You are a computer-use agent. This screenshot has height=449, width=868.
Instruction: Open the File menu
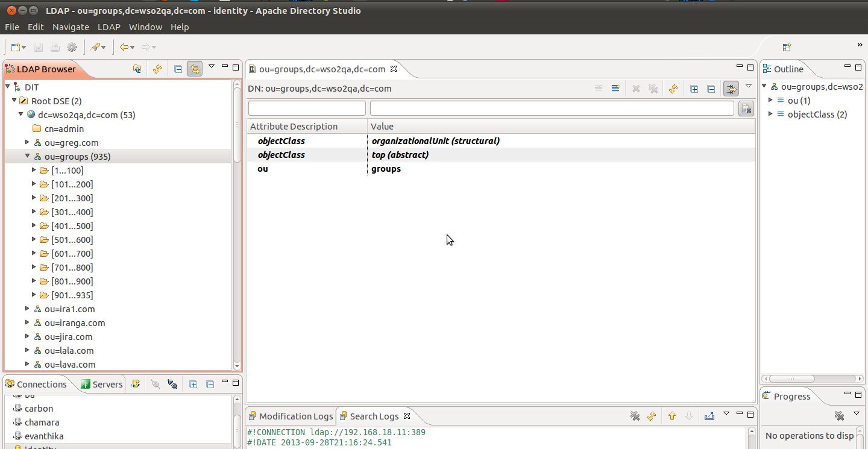point(12,27)
